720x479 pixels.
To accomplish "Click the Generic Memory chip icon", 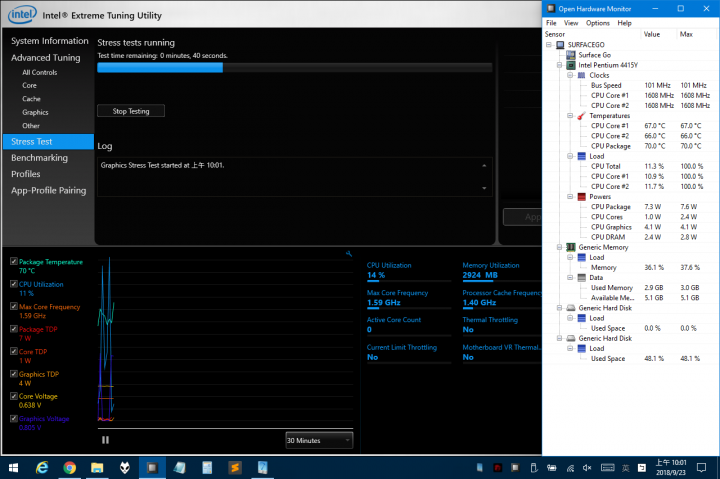I will (571, 247).
